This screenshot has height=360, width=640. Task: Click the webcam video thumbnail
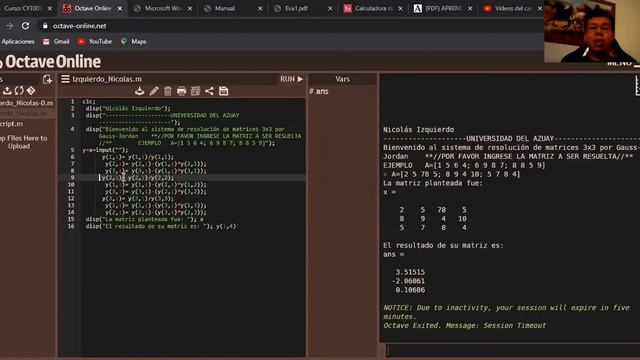tap(592, 31)
